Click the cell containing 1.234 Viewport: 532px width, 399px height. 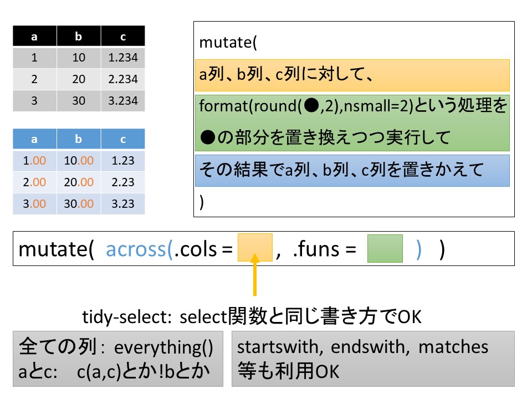pyautogui.click(x=122, y=58)
